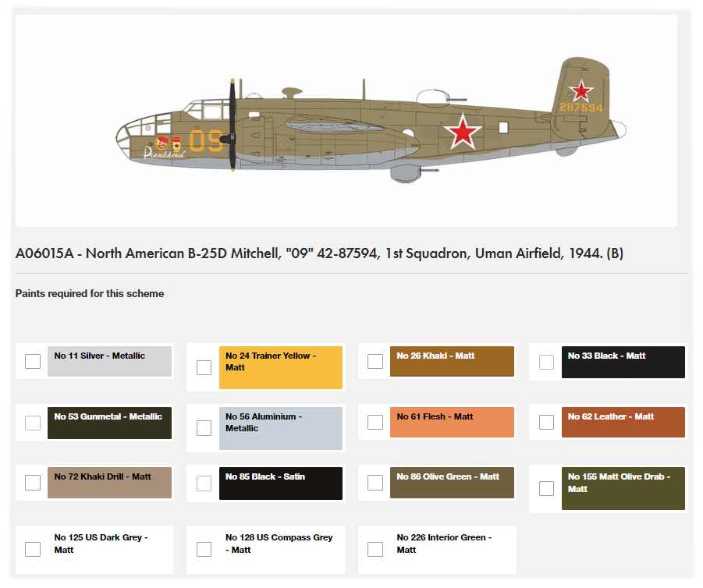Image resolution: width=703 pixels, height=588 pixels.
Task: Click the A06015A B-25D Mitchell scheme title
Action: click(319, 253)
